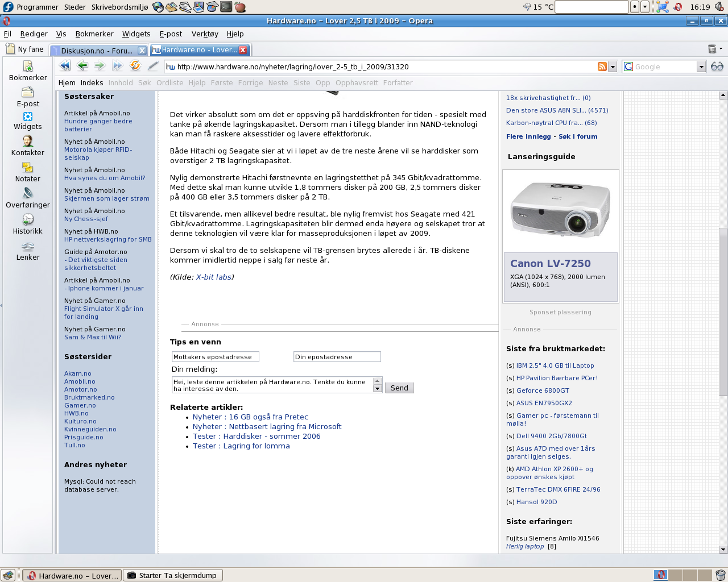This screenshot has height=582, width=728.
Task: Click the red apple icon in top panel
Action: tap(240, 7)
